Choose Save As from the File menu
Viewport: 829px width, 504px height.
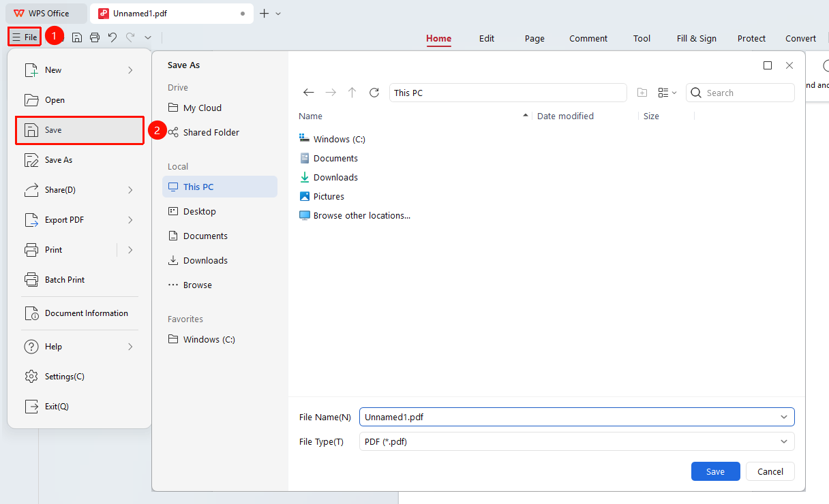80,160
